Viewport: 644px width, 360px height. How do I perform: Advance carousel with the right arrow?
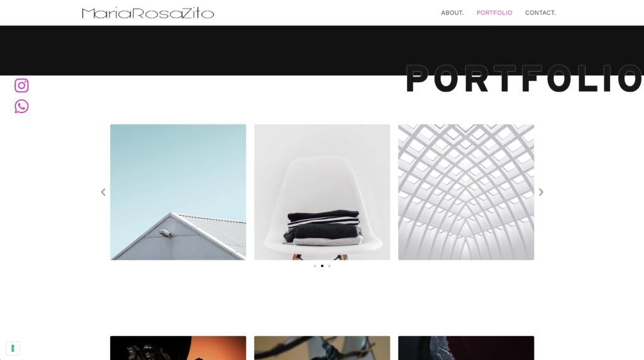point(541,192)
